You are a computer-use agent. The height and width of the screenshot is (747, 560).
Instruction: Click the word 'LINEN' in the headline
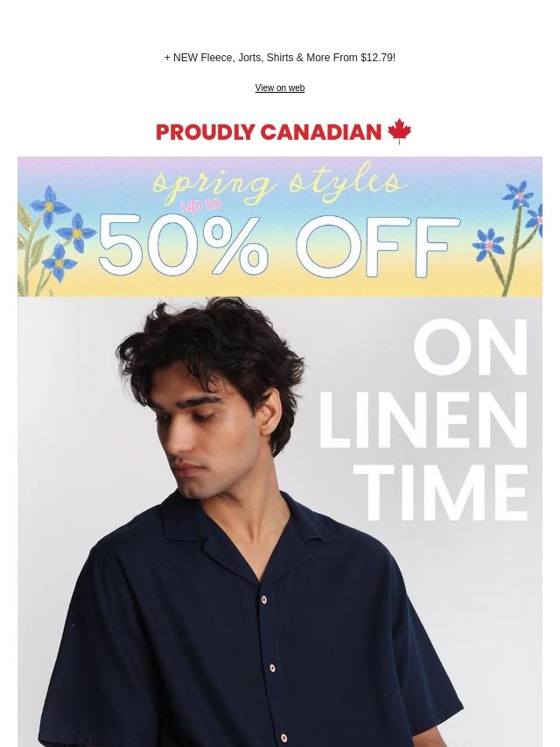(424, 421)
